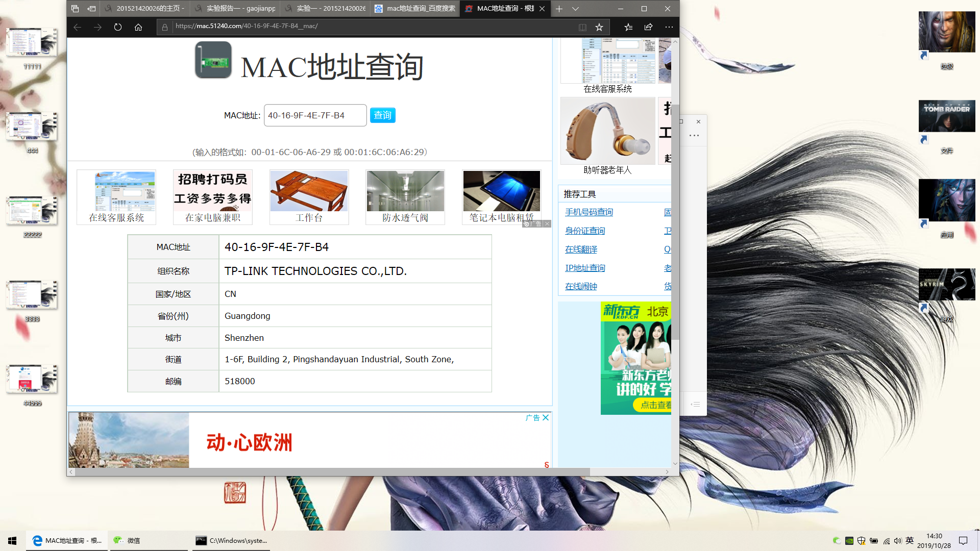
Task: Close the 动·心欧洲 banner ad
Action: coord(546,417)
